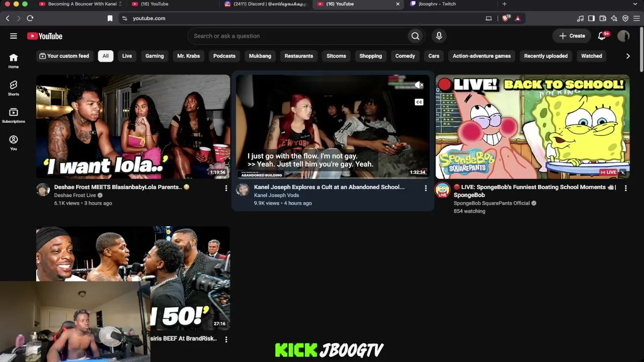Open YouTube notifications bell
Image resolution: width=644 pixels, height=362 pixels.
602,36
